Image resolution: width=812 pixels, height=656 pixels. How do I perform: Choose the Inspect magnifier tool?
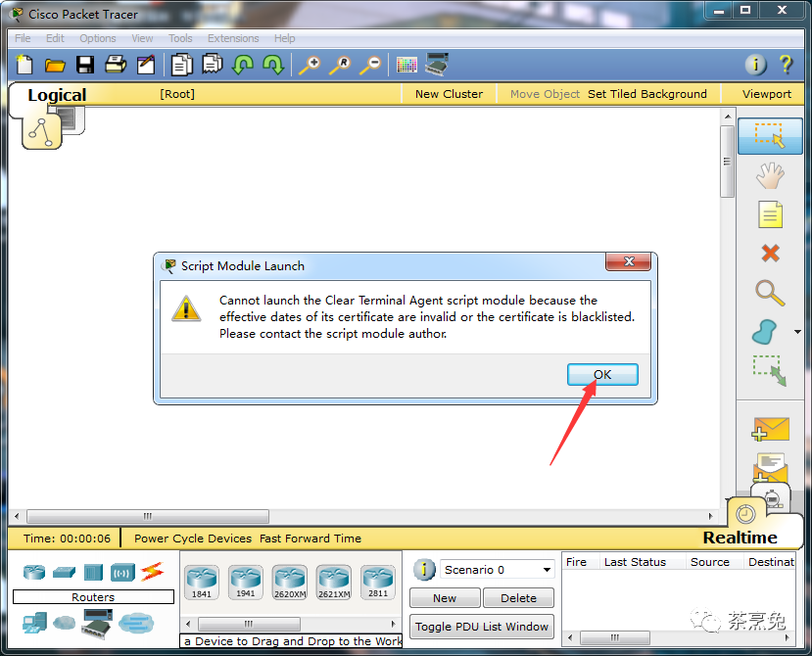770,293
